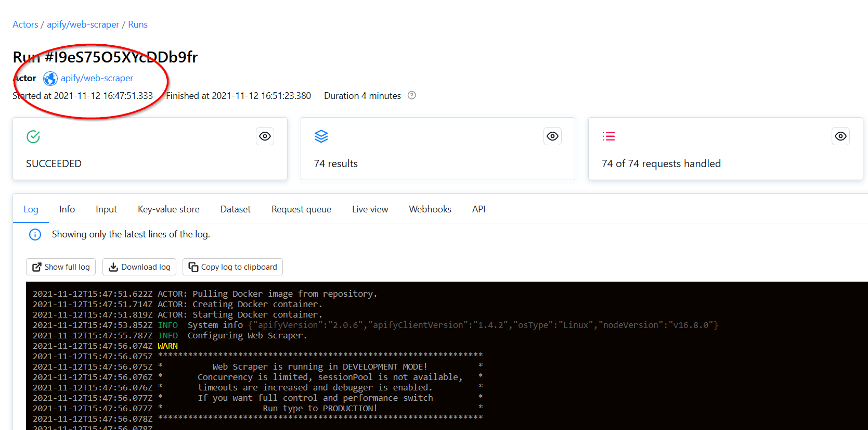Image resolution: width=868 pixels, height=430 pixels.
Task: Click the SUCCEEDED status text
Action: tap(54, 163)
